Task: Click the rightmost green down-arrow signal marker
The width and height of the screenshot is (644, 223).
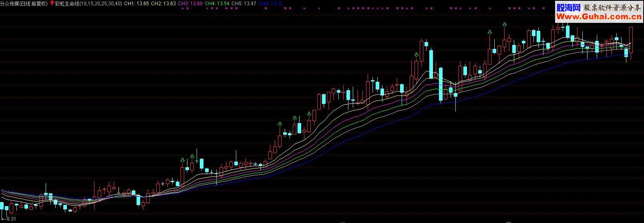Action: [505, 25]
